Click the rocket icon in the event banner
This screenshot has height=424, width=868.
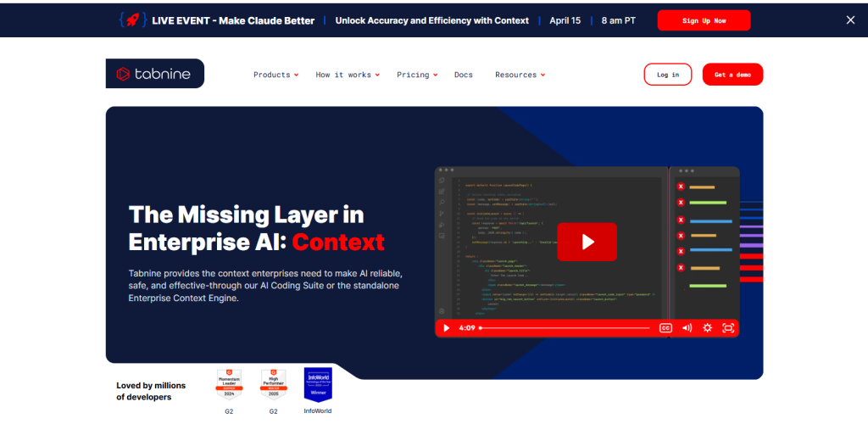(x=133, y=20)
